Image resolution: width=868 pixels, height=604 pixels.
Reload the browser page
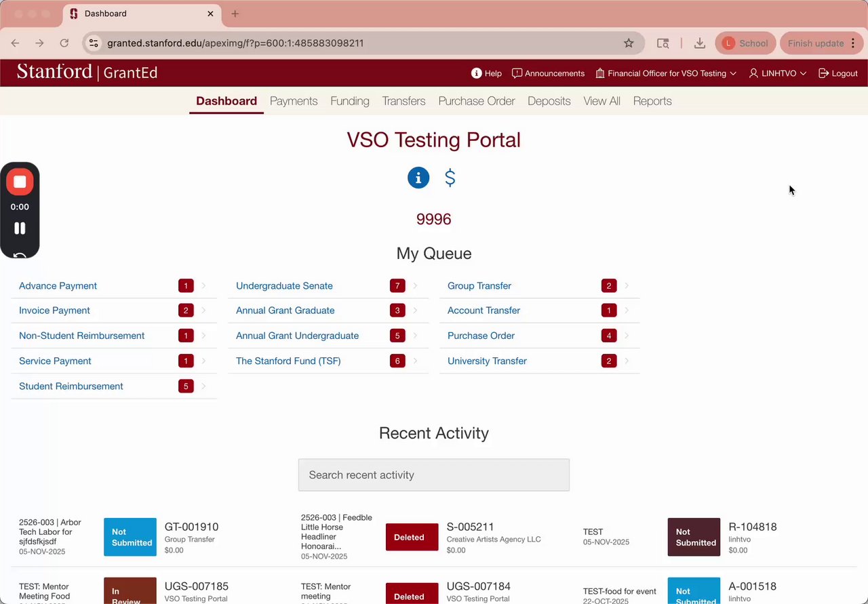pyautogui.click(x=64, y=43)
